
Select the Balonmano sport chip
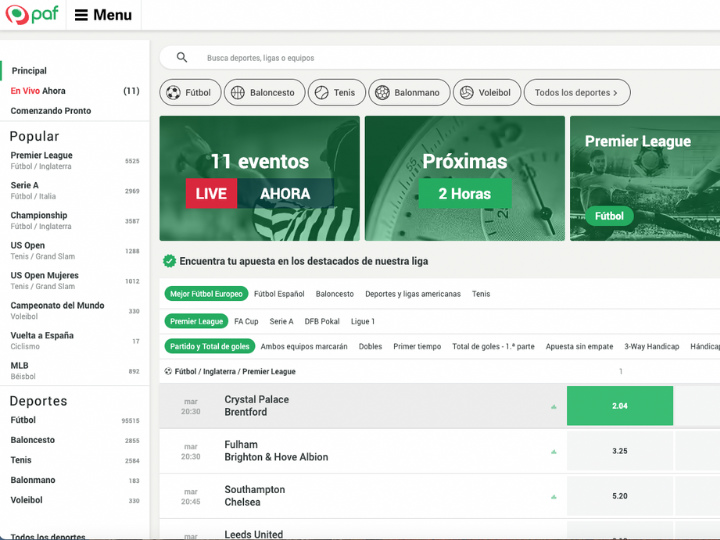point(409,92)
